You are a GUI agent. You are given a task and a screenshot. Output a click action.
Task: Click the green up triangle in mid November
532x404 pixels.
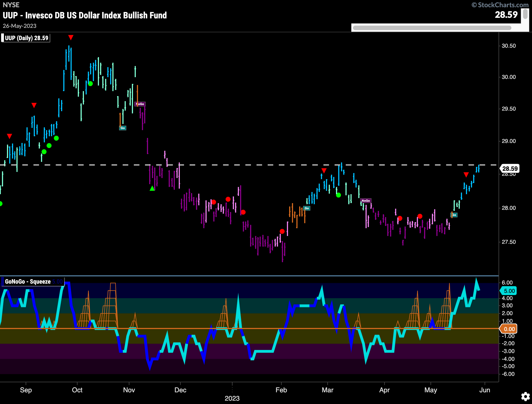pos(152,188)
